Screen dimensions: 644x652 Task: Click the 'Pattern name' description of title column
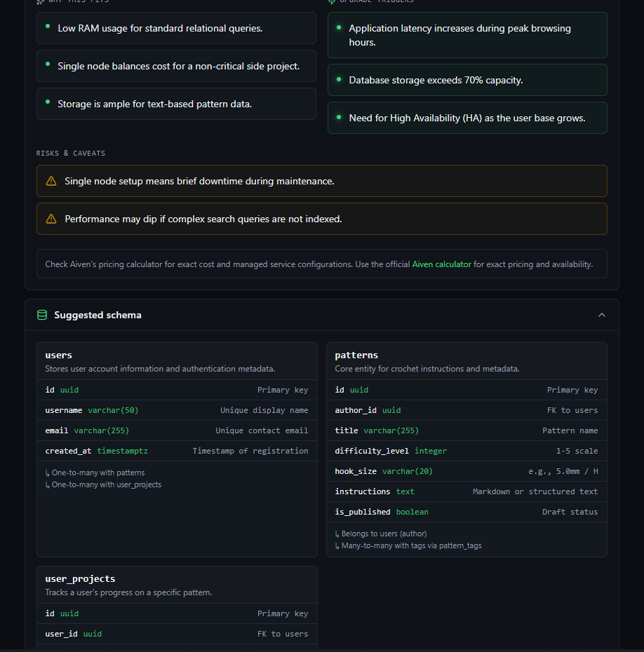[x=570, y=430]
